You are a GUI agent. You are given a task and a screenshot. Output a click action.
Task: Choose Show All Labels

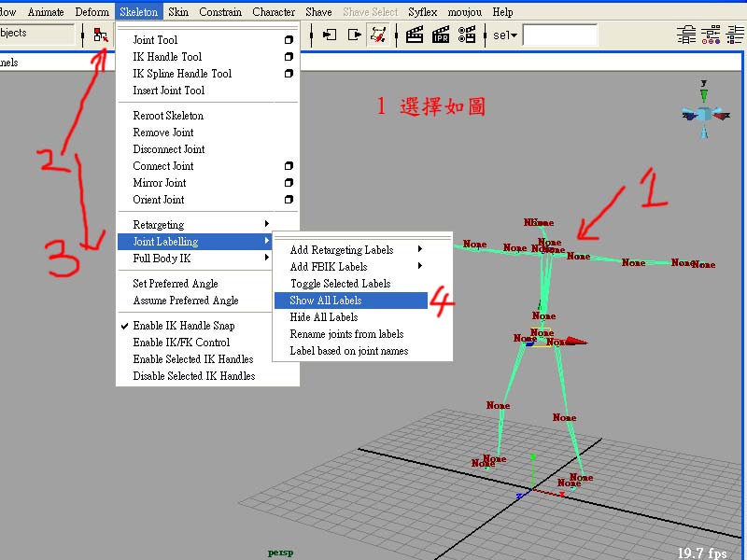(351, 301)
